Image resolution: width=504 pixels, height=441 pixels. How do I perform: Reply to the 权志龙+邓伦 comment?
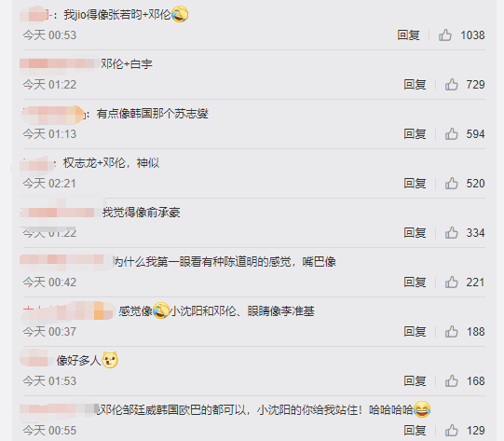tap(415, 184)
